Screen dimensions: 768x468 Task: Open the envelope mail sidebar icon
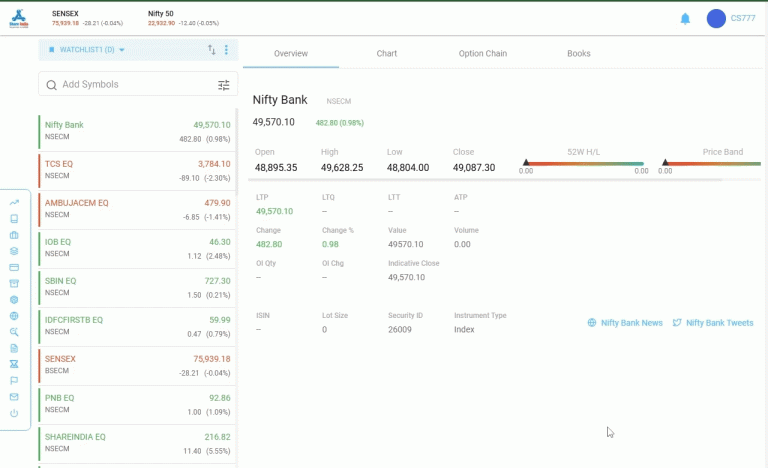(14, 396)
